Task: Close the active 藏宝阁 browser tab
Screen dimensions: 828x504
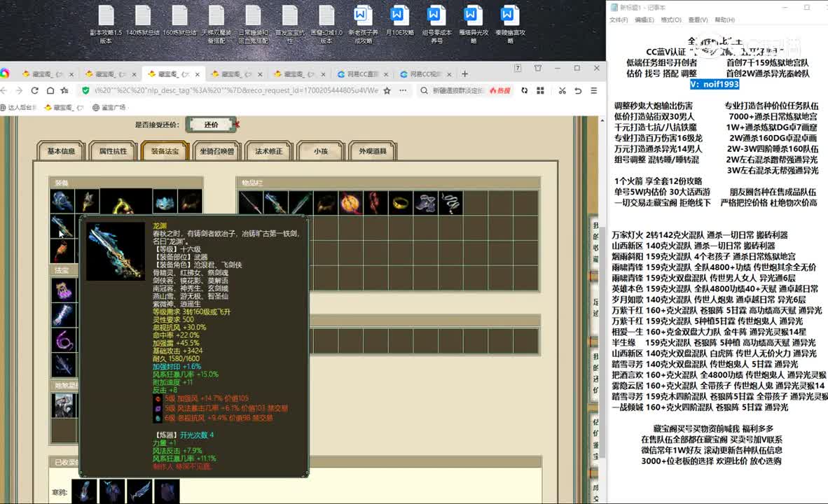Action: 198,74
